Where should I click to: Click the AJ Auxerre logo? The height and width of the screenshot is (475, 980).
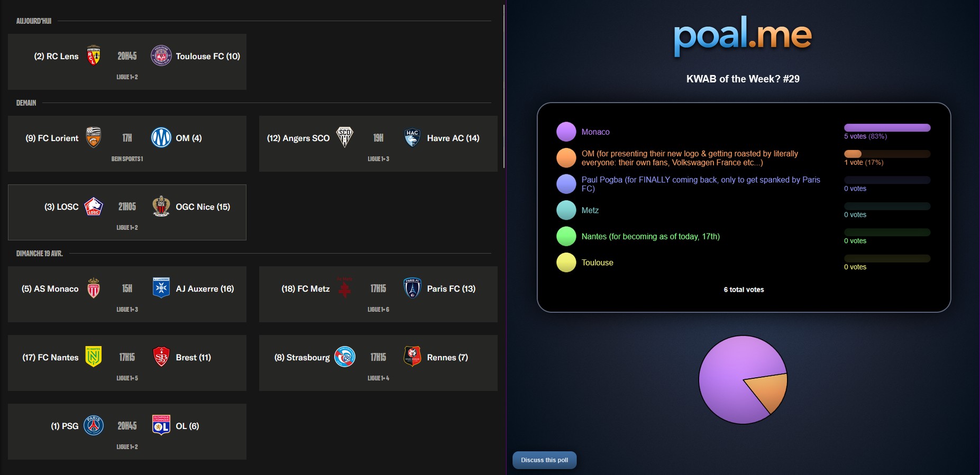161,288
